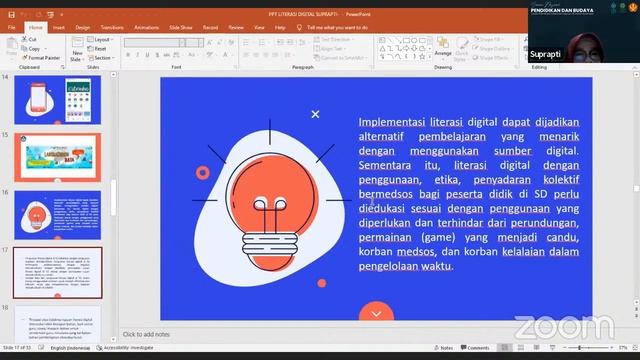Select the Star shape in shapes gallery
Image resolution: width=640 pixels, height=360 pixels.
[x=422, y=57]
